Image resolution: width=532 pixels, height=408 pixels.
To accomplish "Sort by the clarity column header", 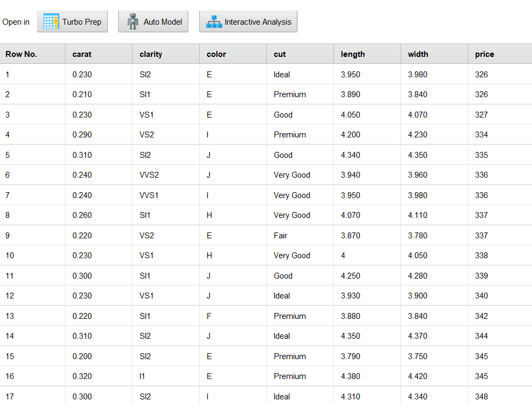I will coord(166,54).
